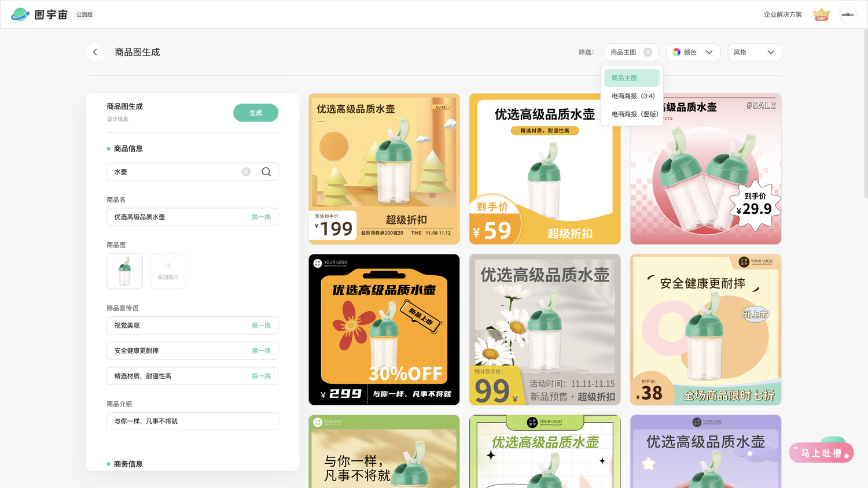Expand the 风格 style dropdown
This screenshot has height=488, width=868.
tap(755, 52)
